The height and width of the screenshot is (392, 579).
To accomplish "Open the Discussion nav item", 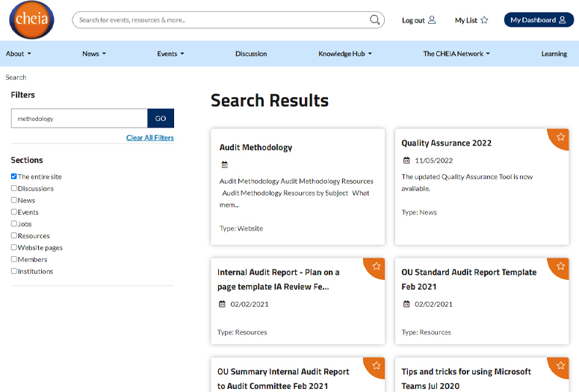I will [x=251, y=54].
